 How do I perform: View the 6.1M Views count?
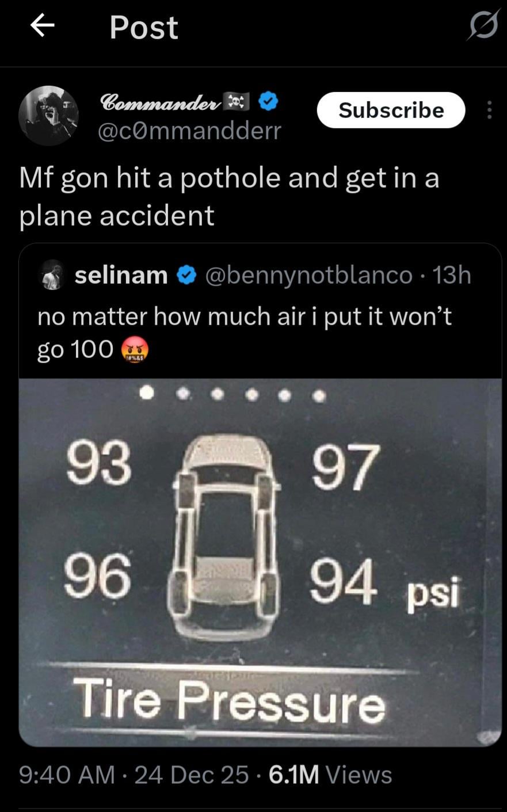(x=330, y=775)
